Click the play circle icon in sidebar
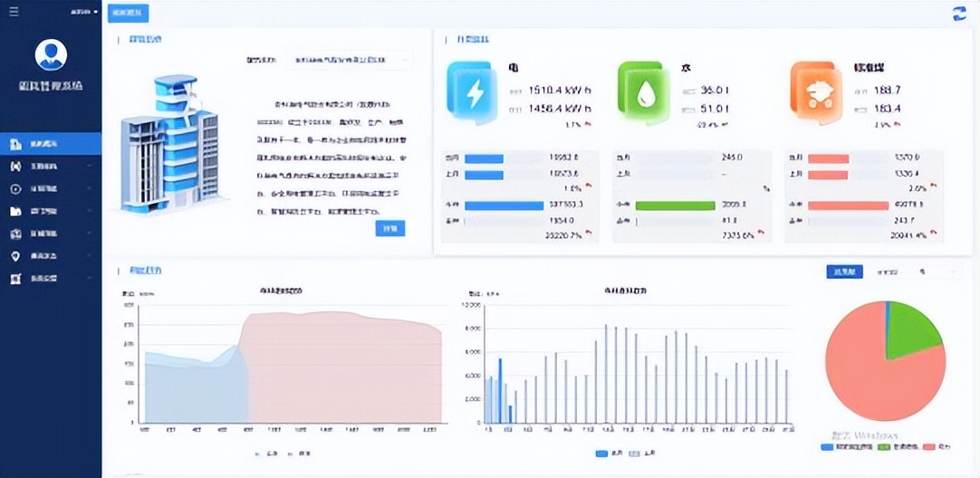 click(x=14, y=189)
